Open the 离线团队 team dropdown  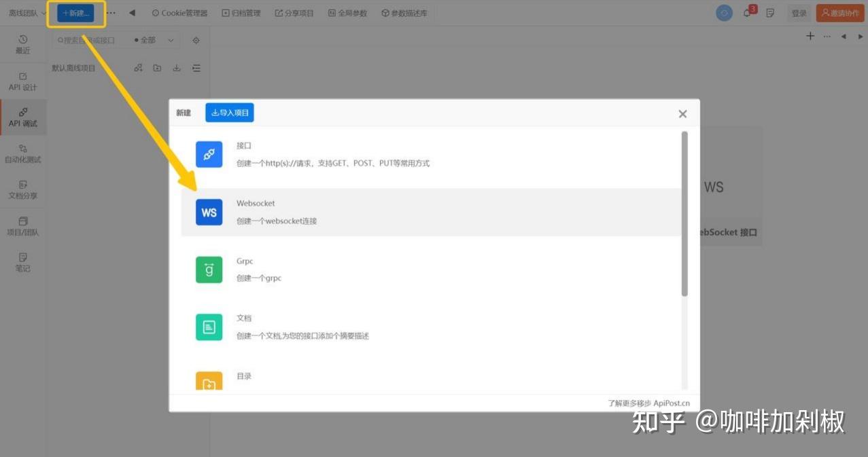(24, 12)
